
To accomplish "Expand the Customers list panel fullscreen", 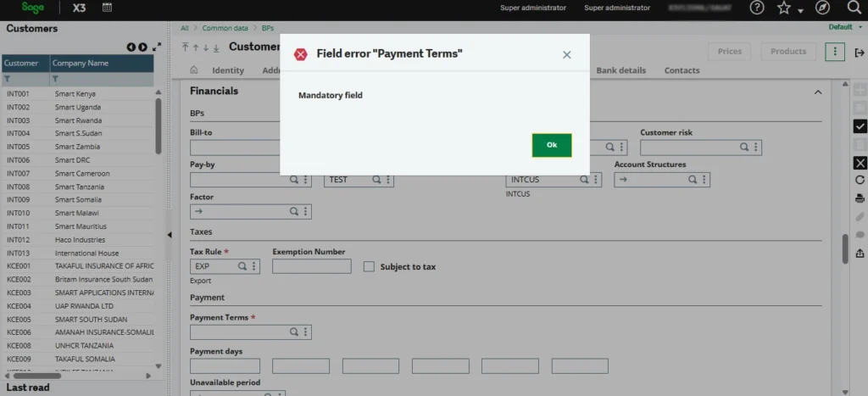I will (x=157, y=47).
